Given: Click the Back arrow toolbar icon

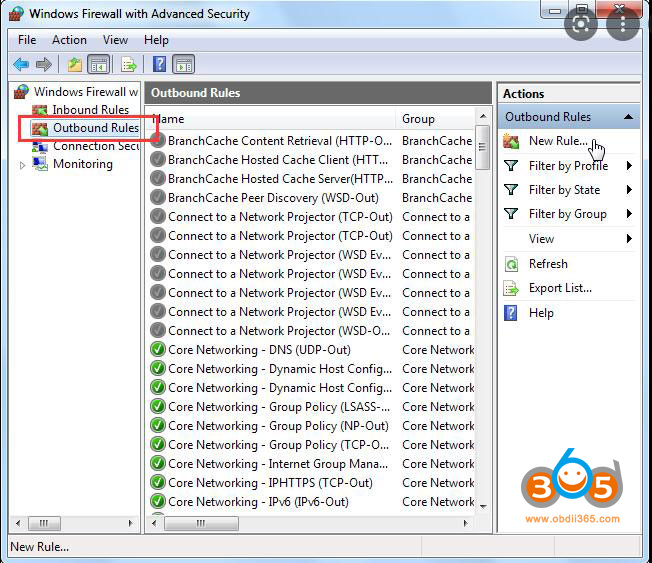Looking at the screenshot, I should click(x=21, y=65).
